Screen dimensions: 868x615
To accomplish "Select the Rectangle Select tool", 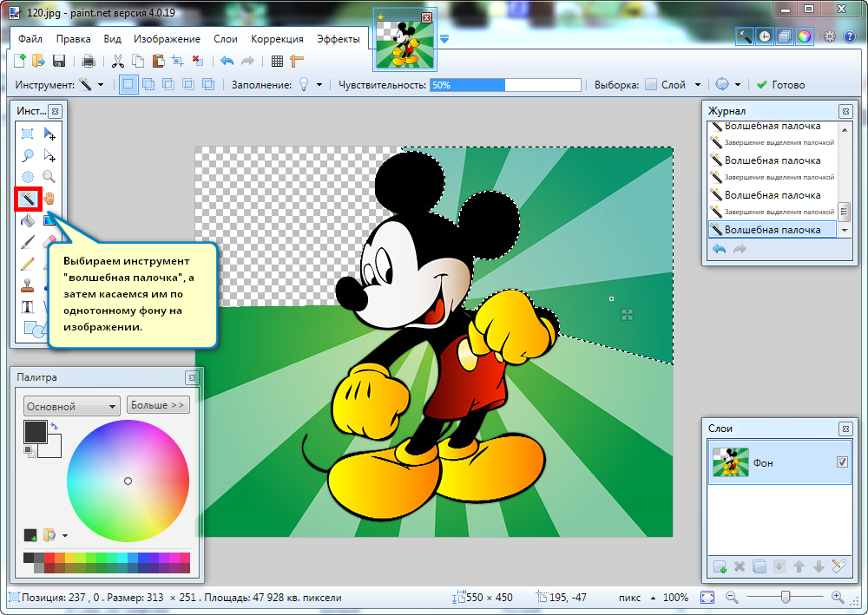I will 28,134.
